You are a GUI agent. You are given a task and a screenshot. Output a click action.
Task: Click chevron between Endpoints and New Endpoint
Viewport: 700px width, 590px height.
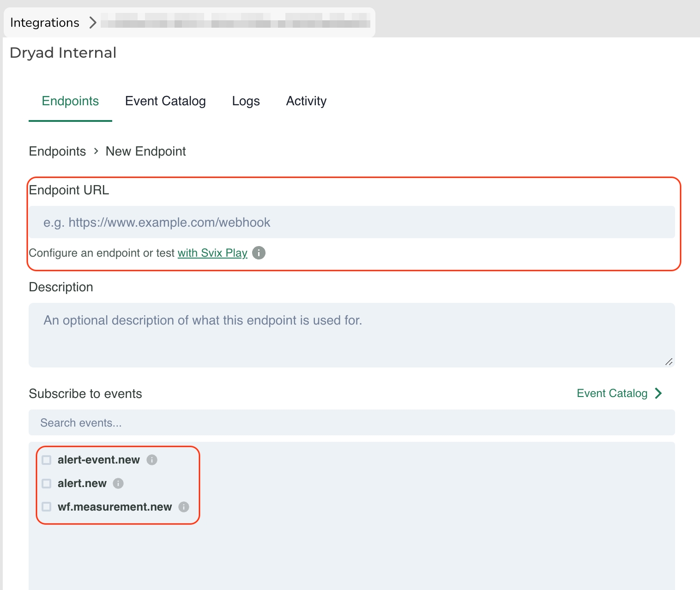point(96,151)
